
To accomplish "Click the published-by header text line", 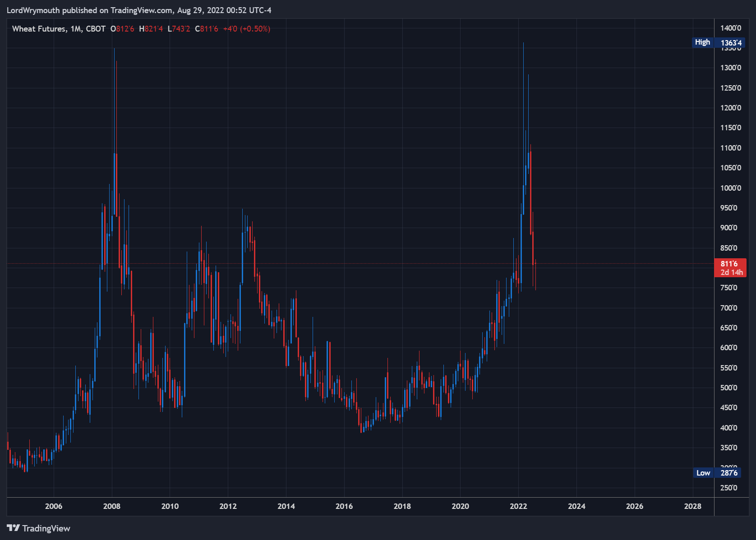I will coord(139,10).
